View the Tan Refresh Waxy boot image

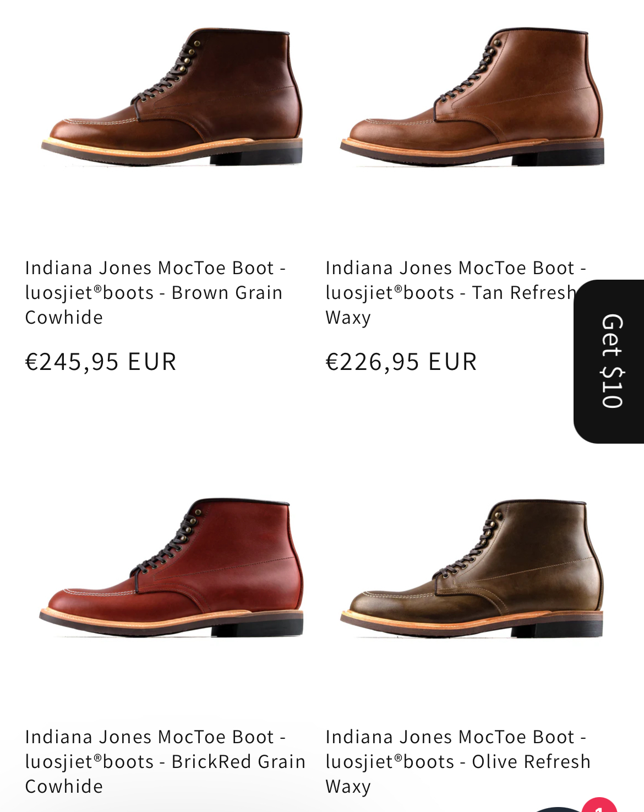click(472, 96)
